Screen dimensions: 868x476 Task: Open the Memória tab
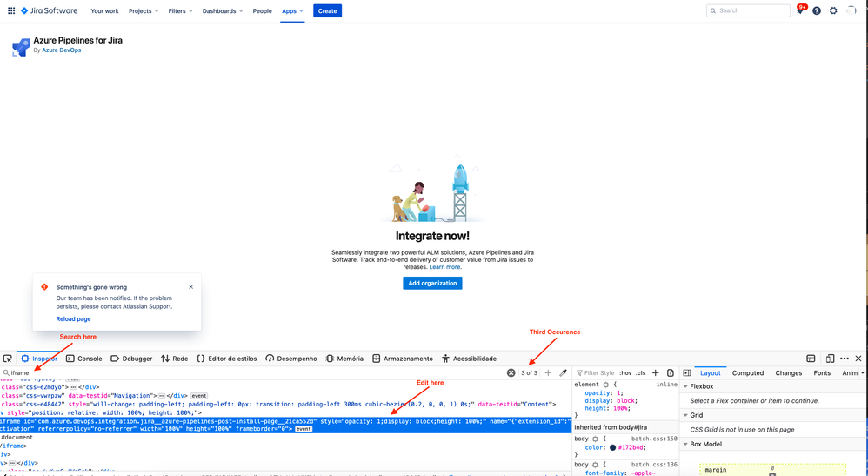[344, 359]
